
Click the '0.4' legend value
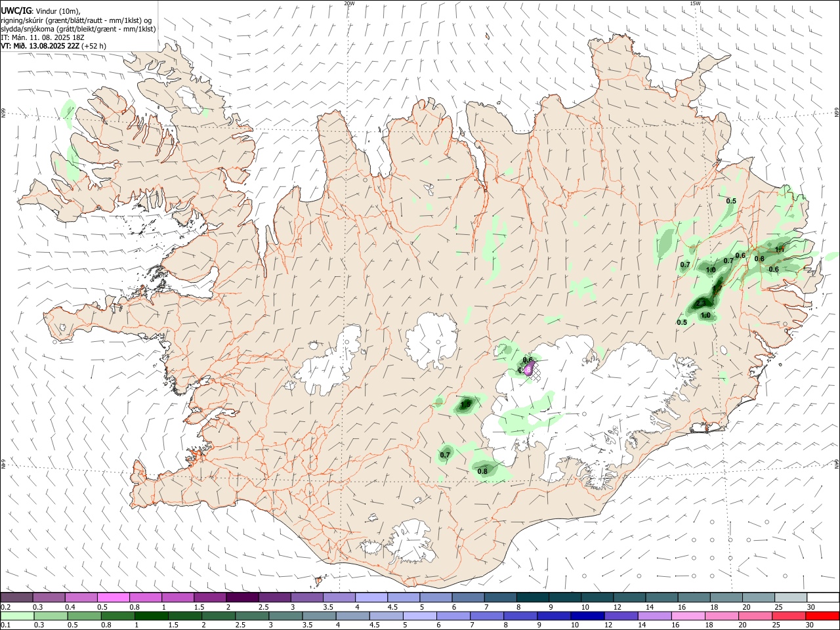(x=70, y=607)
